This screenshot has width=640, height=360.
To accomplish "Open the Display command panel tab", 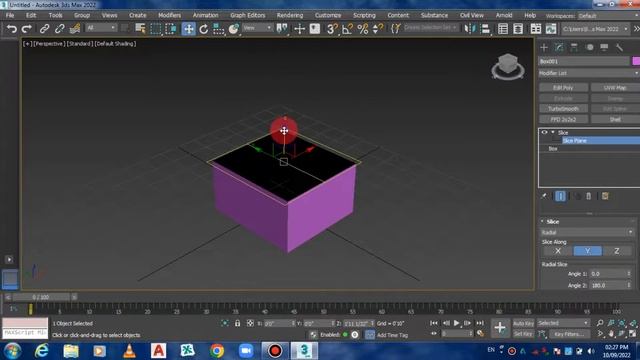I will click(x=604, y=47).
